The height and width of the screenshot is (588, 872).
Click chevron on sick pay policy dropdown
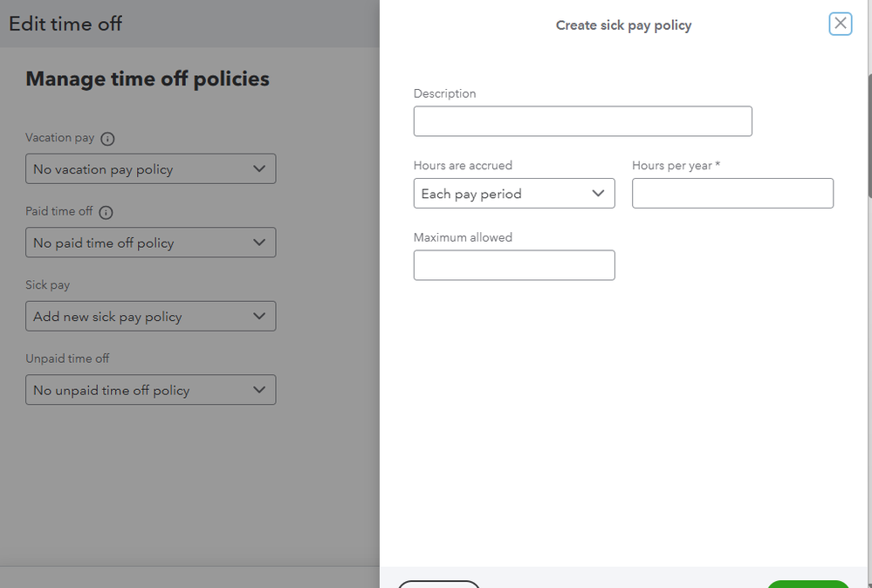tap(258, 316)
